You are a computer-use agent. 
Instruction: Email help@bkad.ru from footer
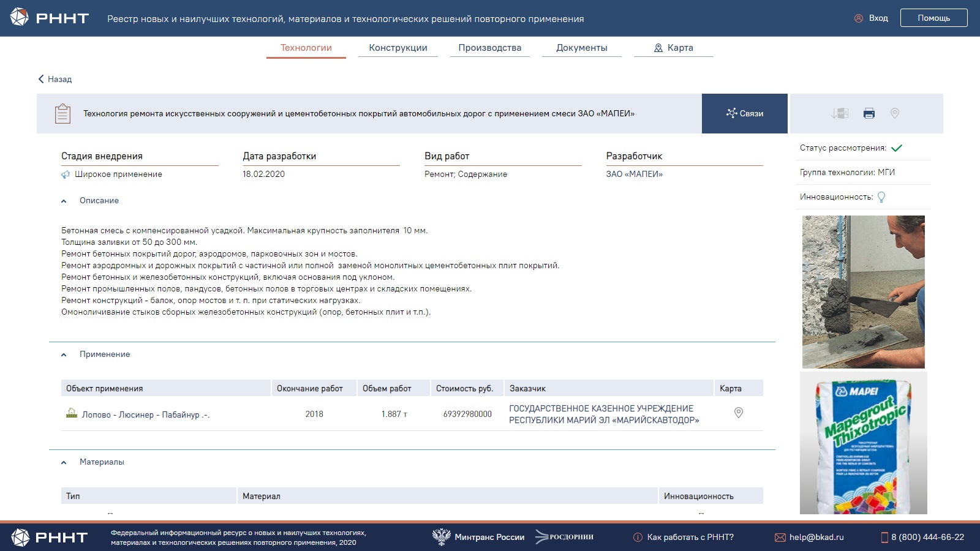[x=816, y=537]
